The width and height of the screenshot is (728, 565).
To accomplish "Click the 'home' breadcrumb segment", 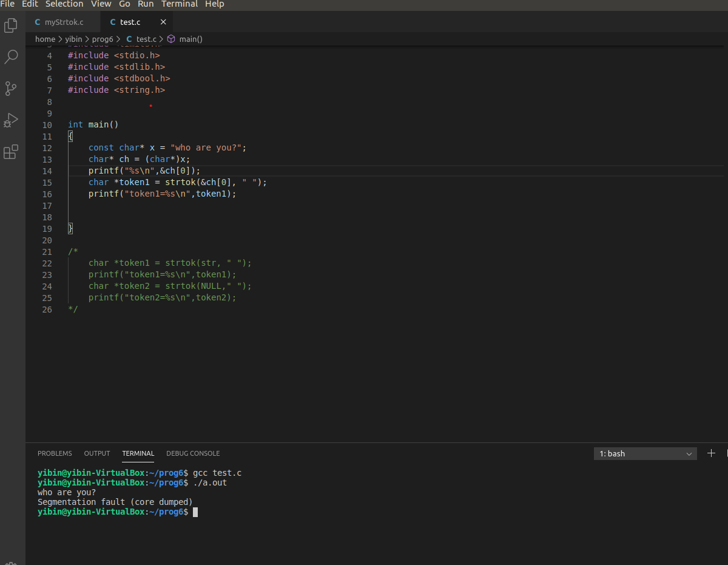I will tap(45, 39).
